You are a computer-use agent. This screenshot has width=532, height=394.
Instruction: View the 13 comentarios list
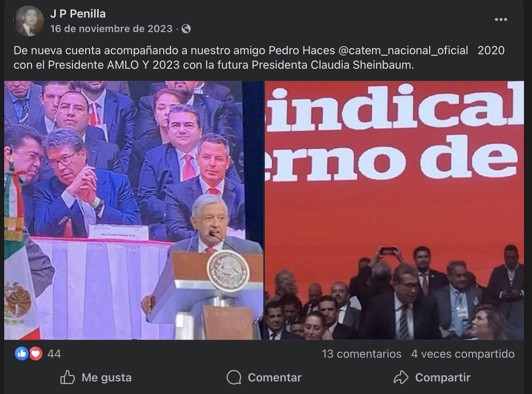click(x=362, y=354)
